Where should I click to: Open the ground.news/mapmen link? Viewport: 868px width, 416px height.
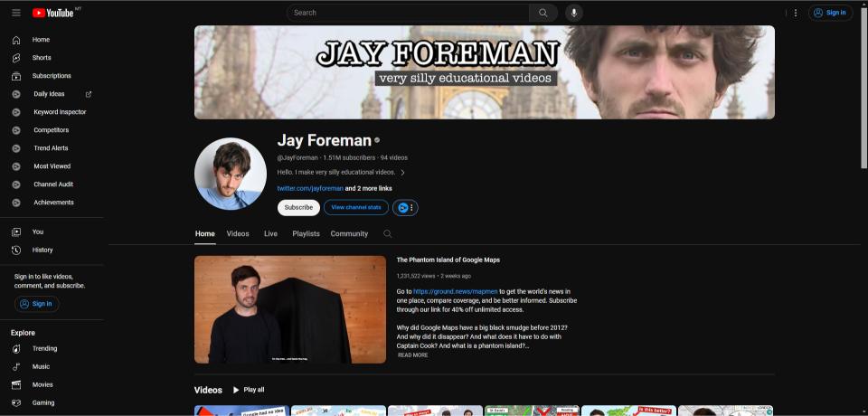click(456, 291)
